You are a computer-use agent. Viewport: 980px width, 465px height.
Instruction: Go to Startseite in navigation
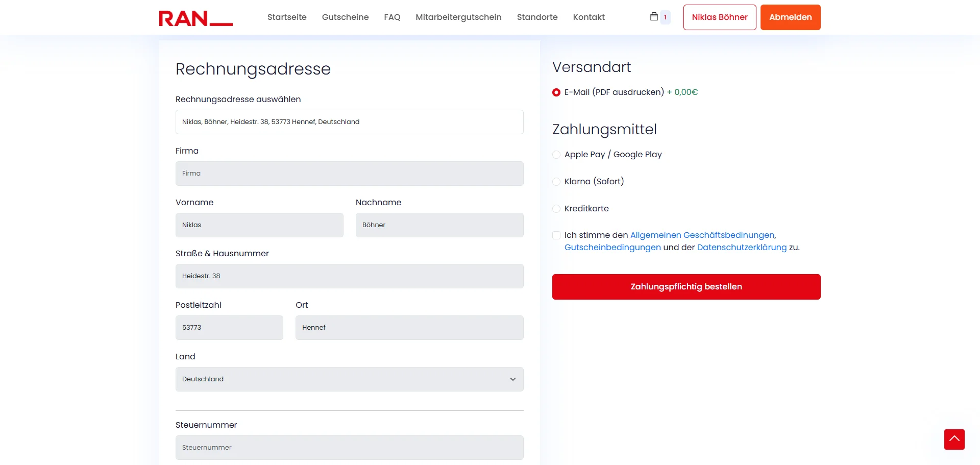pyautogui.click(x=287, y=17)
